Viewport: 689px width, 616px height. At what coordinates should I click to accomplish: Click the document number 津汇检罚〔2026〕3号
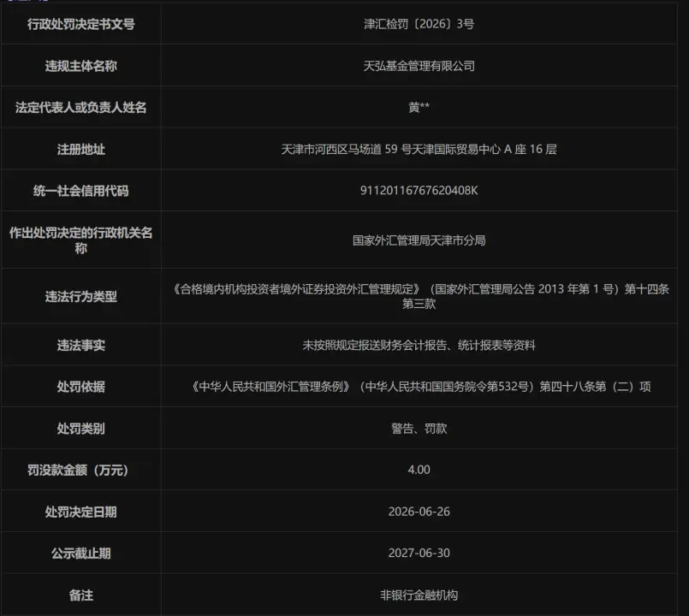point(419,24)
